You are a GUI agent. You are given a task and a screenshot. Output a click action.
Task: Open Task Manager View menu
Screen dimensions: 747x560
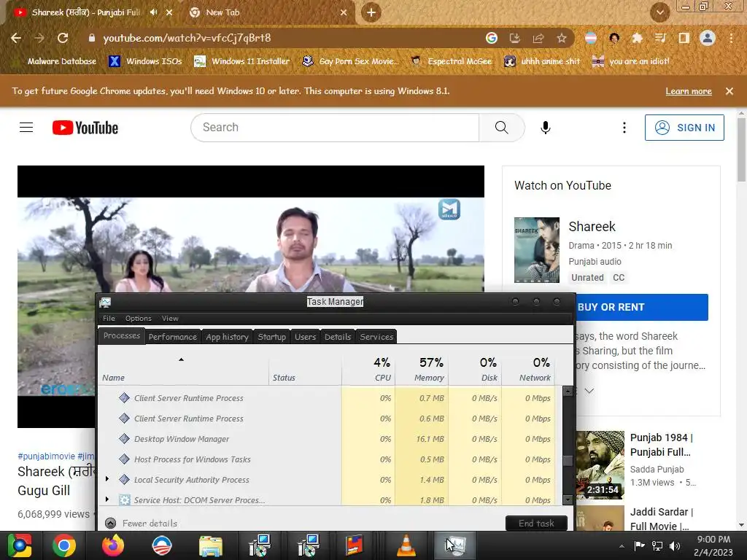click(x=170, y=318)
